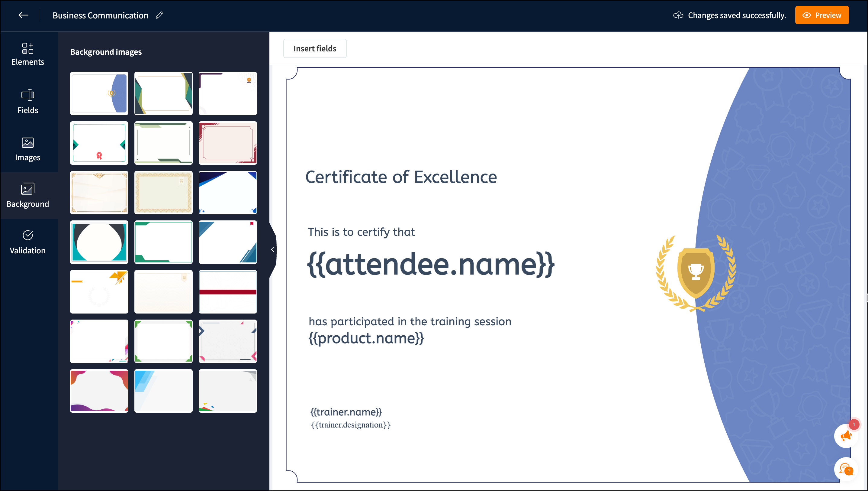Collapse the background images side panel
The image size is (868, 491).
pyautogui.click(x=272, y=249)
